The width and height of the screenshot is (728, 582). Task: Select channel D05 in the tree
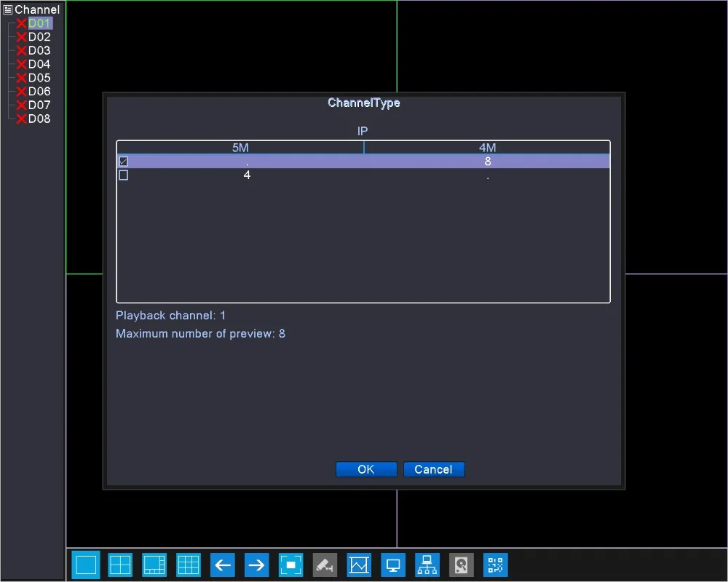tap(39, 78)
